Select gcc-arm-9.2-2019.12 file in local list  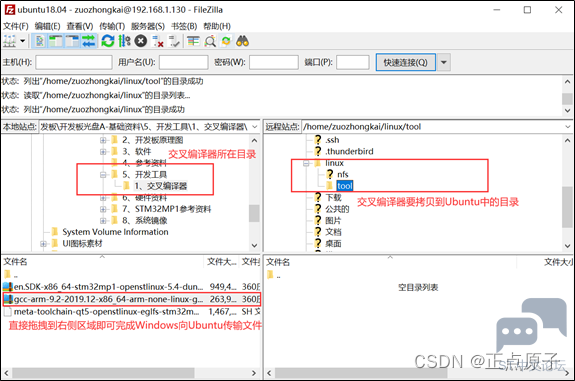(131, 299)
